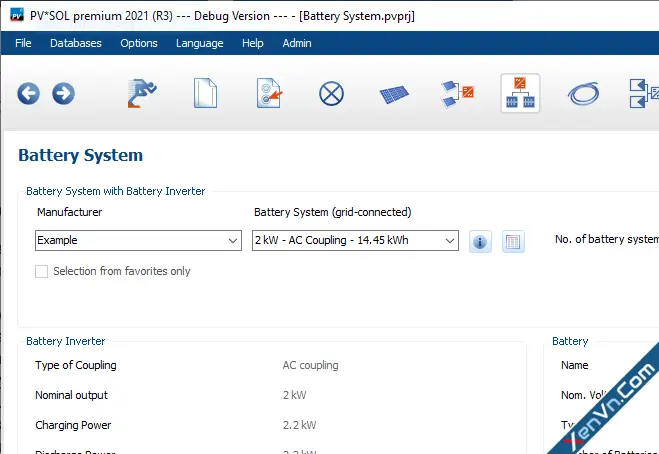Select the battery system toolbar icon
Image resolution: width=659 pixels, height=454 pixels.
click(520, 93)
